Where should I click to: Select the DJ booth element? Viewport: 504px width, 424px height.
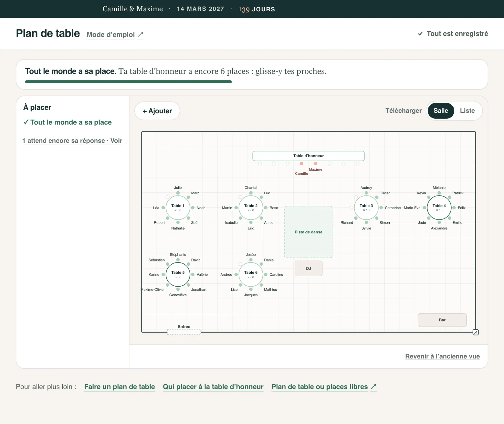(308, 268)
